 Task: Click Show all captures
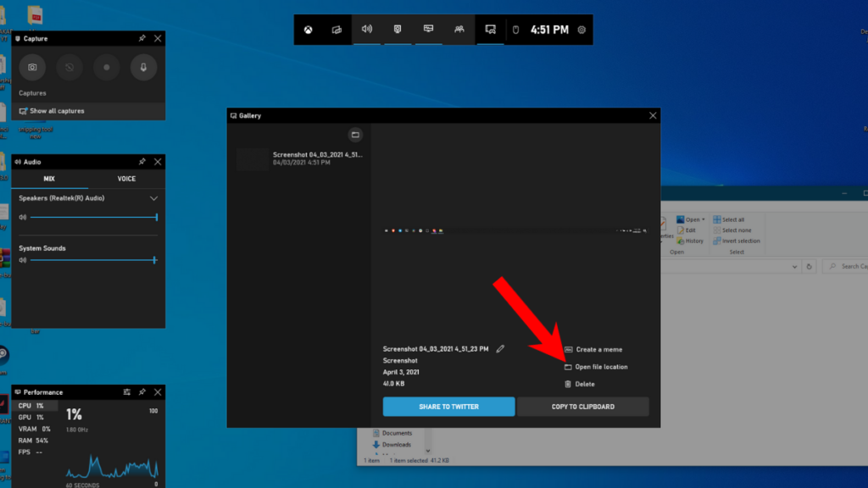88,111
